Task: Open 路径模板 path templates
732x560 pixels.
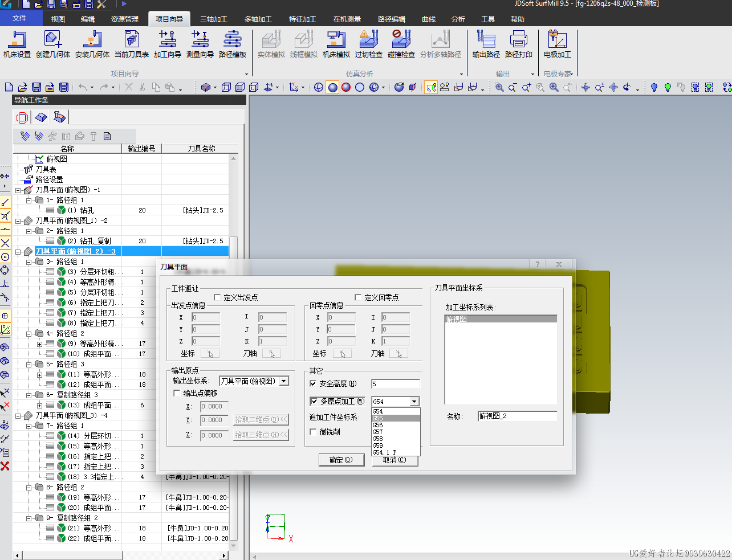Action: 232,44
